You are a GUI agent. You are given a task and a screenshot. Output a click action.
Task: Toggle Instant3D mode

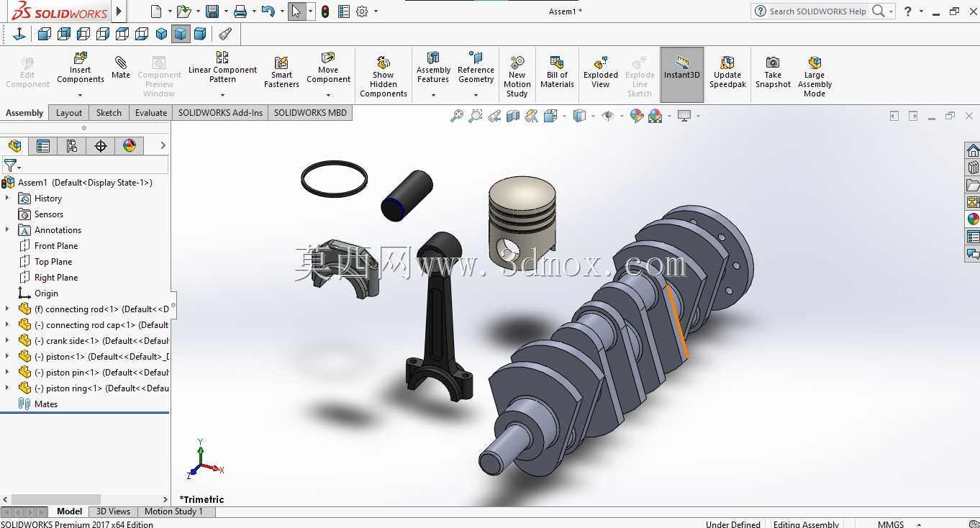682,75
